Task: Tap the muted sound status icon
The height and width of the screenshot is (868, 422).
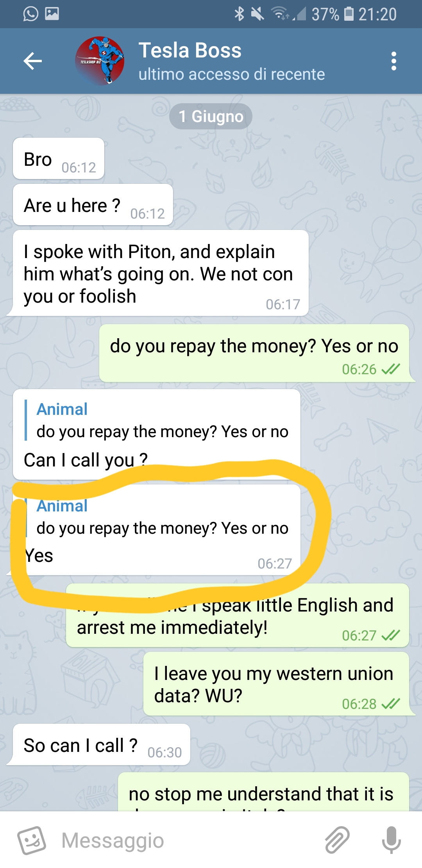Action: pyautogui.click(x=257, y=14)
